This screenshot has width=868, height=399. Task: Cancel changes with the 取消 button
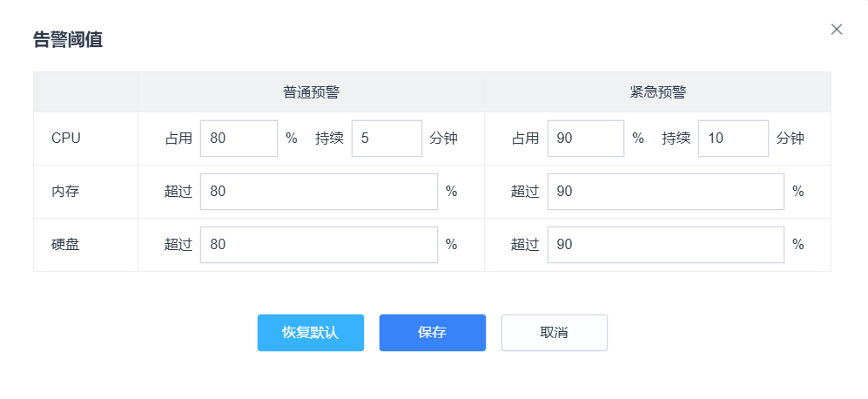click(554, 333)
